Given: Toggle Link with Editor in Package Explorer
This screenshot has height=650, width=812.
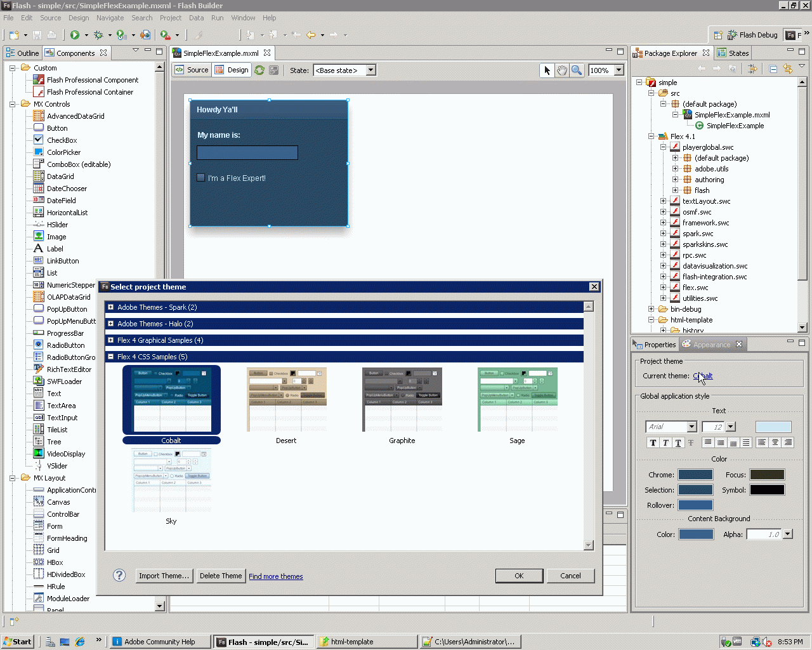Looking at the screenshot, I should point(788,69).
